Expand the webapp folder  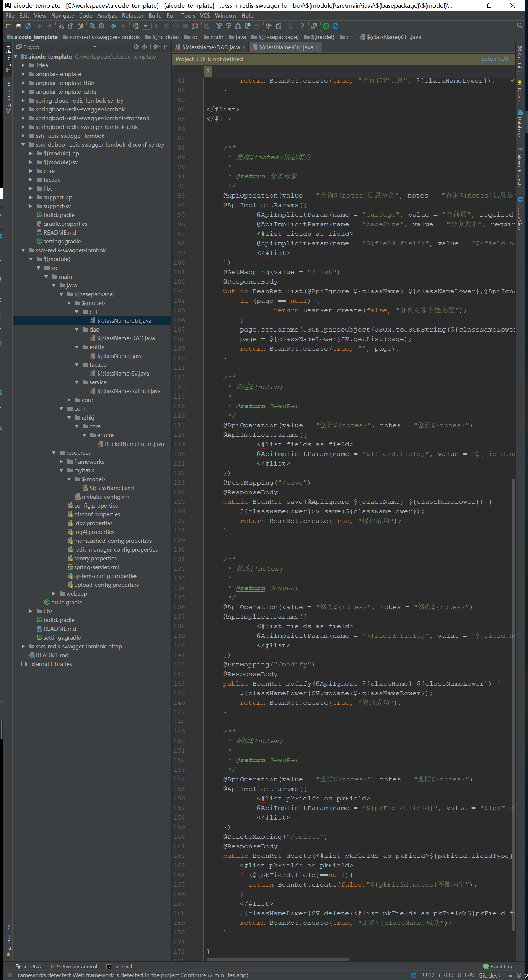(x=54, y=593)
